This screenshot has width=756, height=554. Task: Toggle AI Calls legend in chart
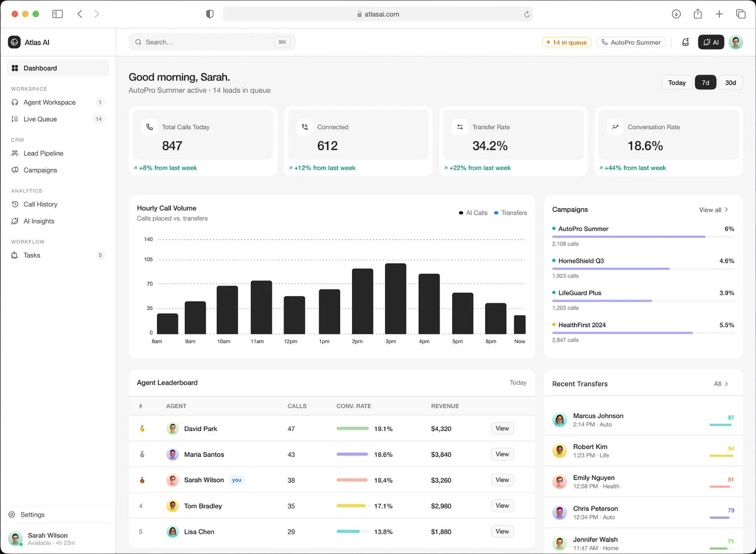click(x=473, y=213)
